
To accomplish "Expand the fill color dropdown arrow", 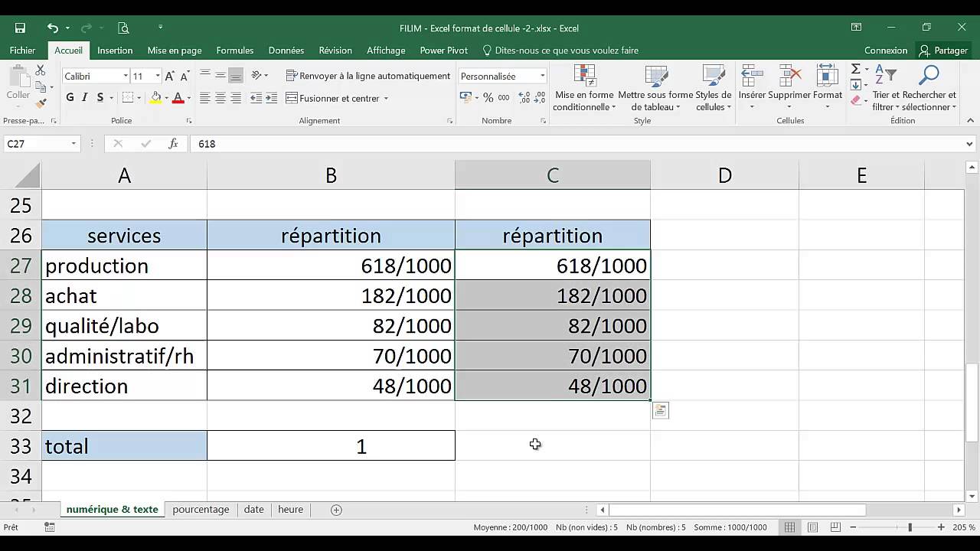I will pyautogui.click(x=166, y=98).
